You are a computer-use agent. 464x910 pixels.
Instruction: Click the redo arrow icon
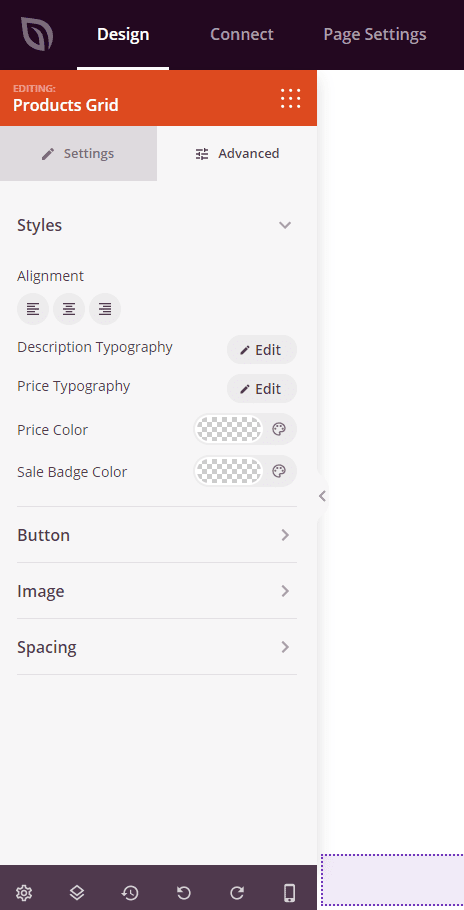coord(237,893)
